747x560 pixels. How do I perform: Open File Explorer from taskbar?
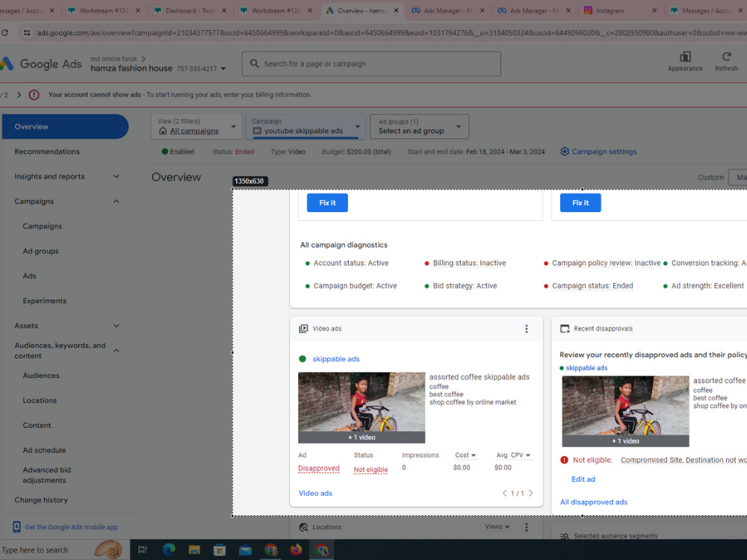point(194,550)
